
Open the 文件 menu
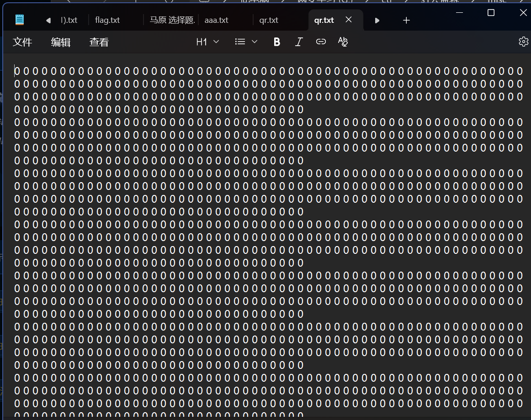click(x=22, y=42)
